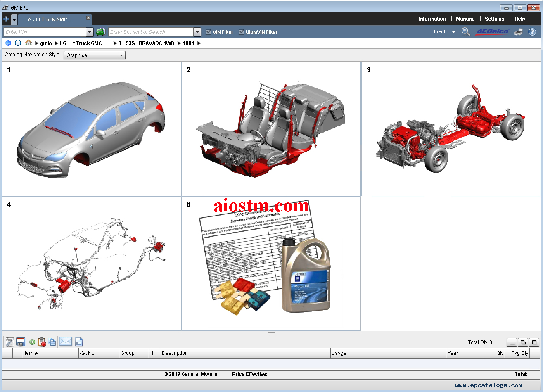This screenshot has width=543, height=392.
Task: Open group 3 chassis and engine thumbnail
Action: (451, 129)
